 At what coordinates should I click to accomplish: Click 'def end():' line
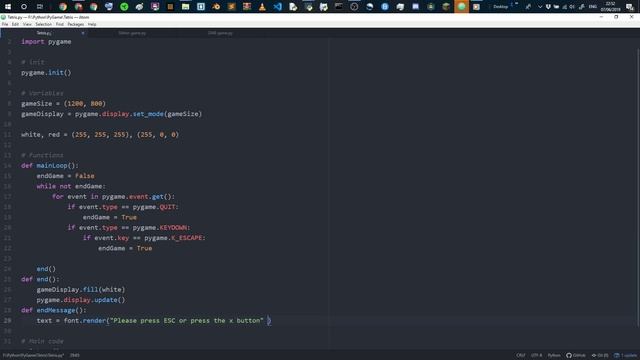point(40,279)
